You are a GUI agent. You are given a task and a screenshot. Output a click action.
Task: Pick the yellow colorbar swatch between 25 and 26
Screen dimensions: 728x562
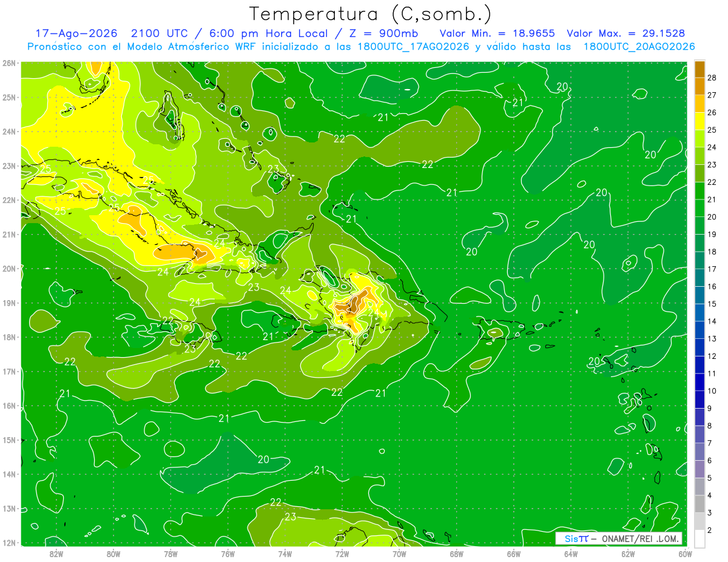[x=699, y=121]
